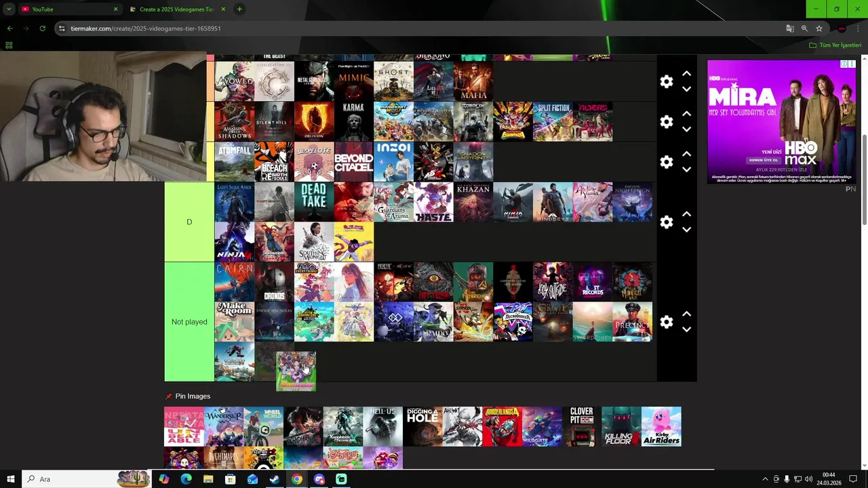Select the Digging a Hole game image
868x488 pixels.
coord(422,426)
